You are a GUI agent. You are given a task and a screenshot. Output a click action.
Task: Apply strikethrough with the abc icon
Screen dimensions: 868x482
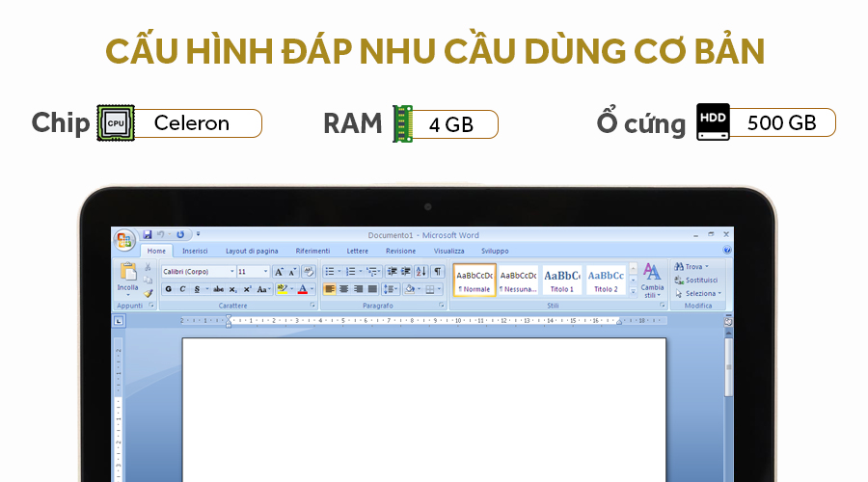pos(219,289)
